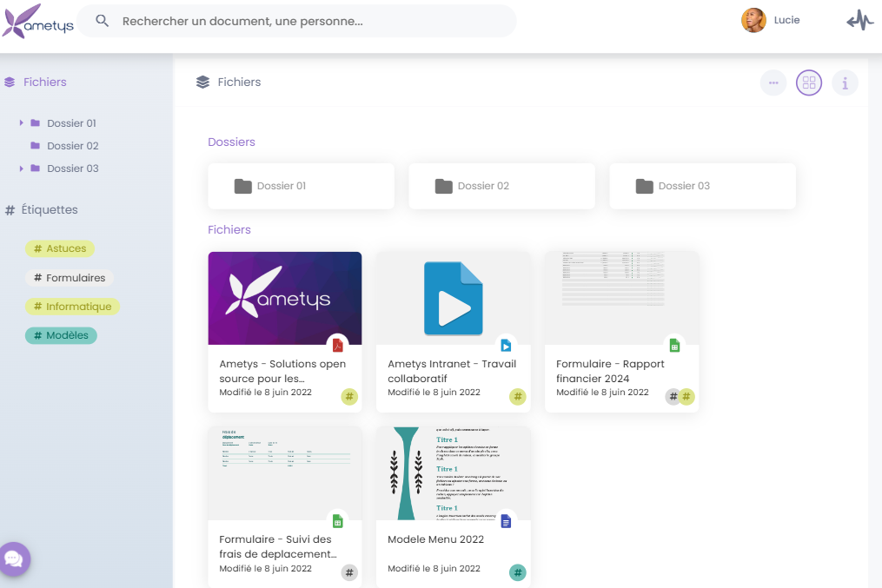The width and height of the screenshot is (882, 588).
Task: Click the user name Lucie
Action: pyautogui.click(x=786, y=20)
